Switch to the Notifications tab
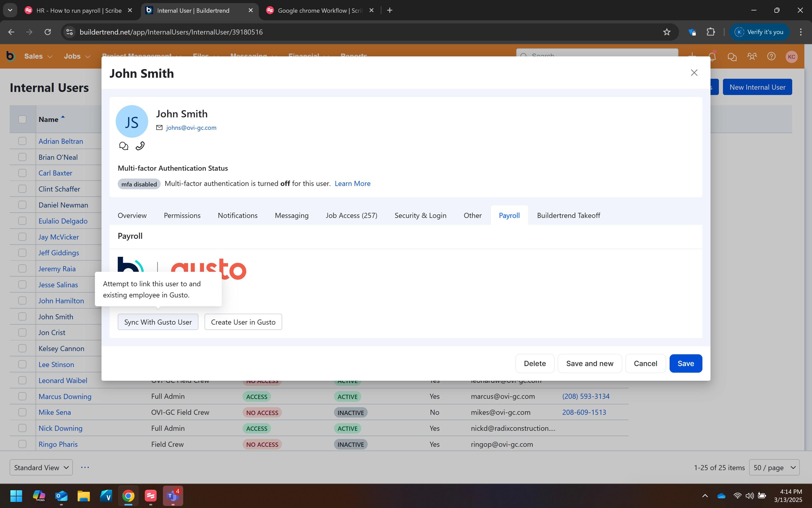The width and height of the screenshot is (812, 508). click(238, 215)
